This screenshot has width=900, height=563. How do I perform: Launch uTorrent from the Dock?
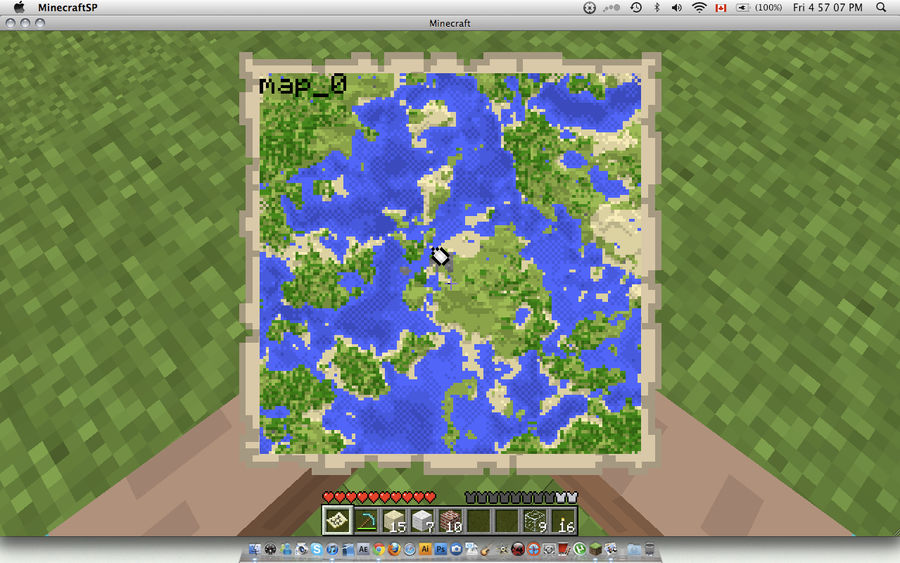pos(580,549)
